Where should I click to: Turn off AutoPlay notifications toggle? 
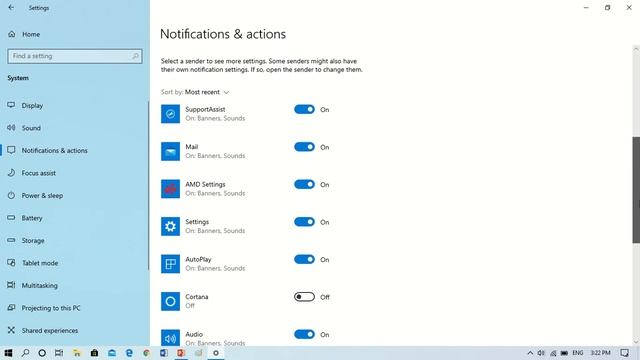[304, 259]
